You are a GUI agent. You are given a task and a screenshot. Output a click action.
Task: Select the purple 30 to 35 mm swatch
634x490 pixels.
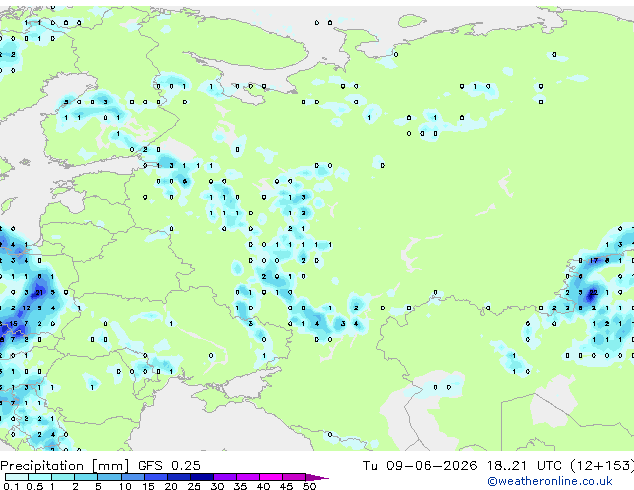225,477
